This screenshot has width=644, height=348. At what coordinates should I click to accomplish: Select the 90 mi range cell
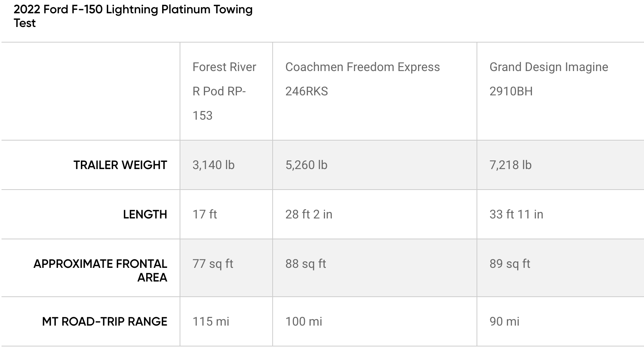coord(504,321)
